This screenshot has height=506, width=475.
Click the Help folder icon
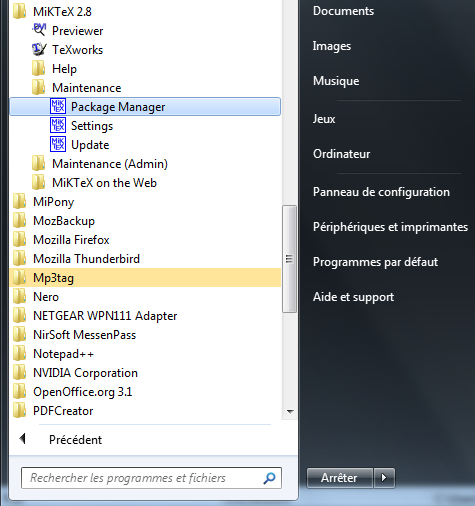click(x=39, y=68)
